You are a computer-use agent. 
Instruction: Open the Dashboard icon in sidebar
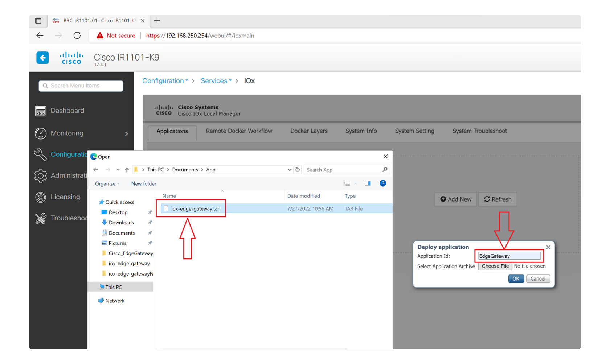coord(41,111)
